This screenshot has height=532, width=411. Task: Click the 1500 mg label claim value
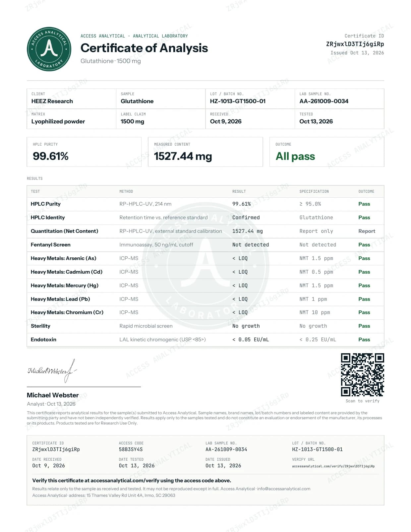(x=132, y=121)
